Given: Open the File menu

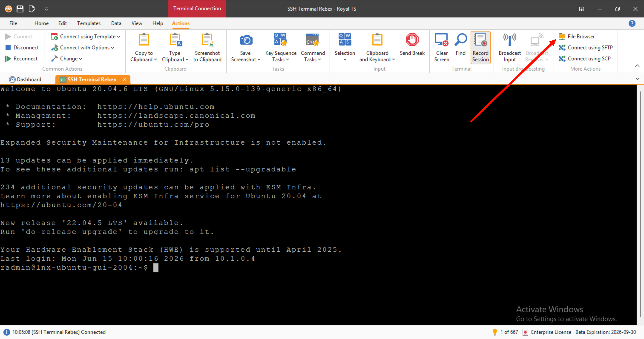Looking at the screenshot, I should pyautogui.click(x=13, y=23).
